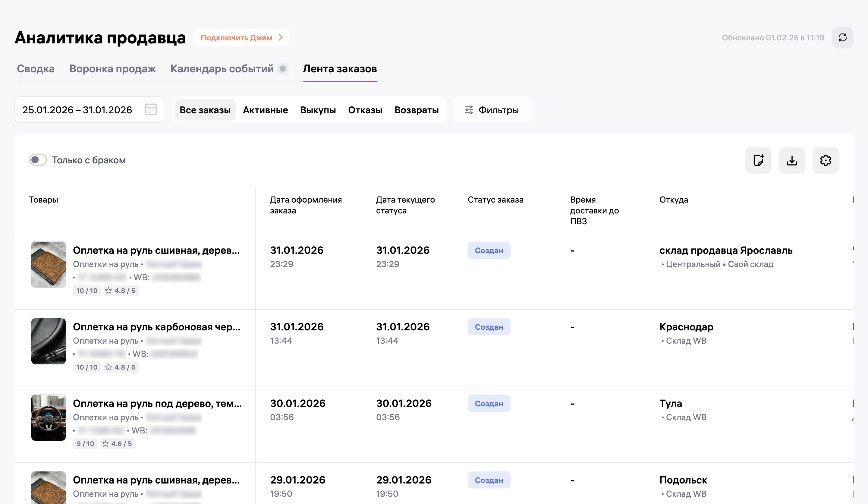Click 'Статус заказа' column header

(x=495, y=200)
